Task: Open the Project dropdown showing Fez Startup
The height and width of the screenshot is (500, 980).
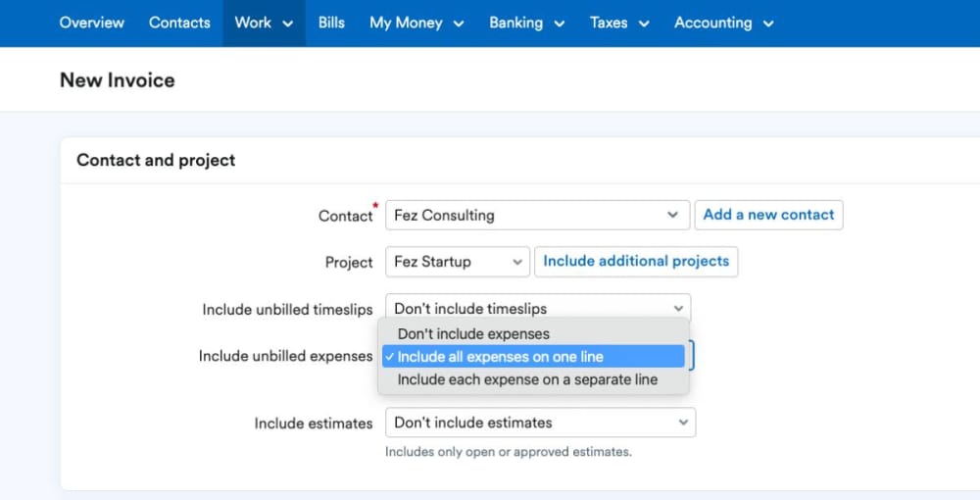Action: (x=458, y=262)
